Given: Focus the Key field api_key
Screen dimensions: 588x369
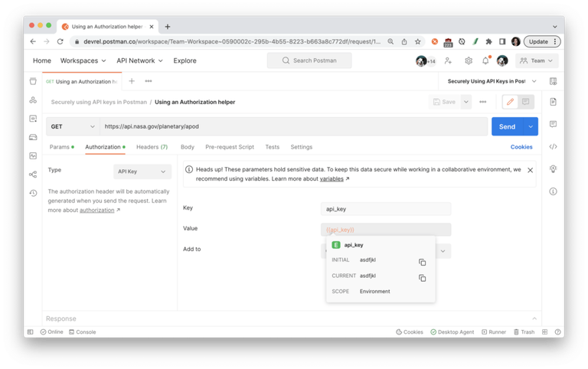Looking at the screenshot, I should 386,209.
